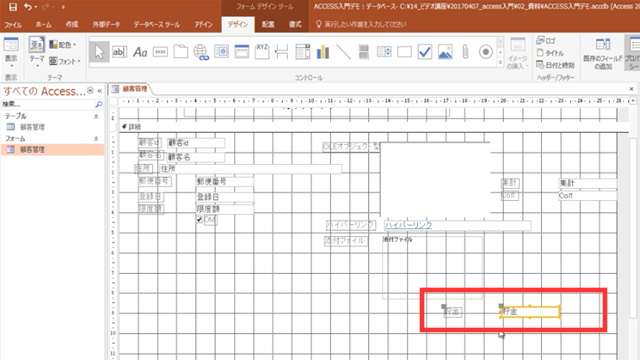Collapse the テーブル group in navigation pane
Viewport: 640px width, 360px height.
(96, 116)
